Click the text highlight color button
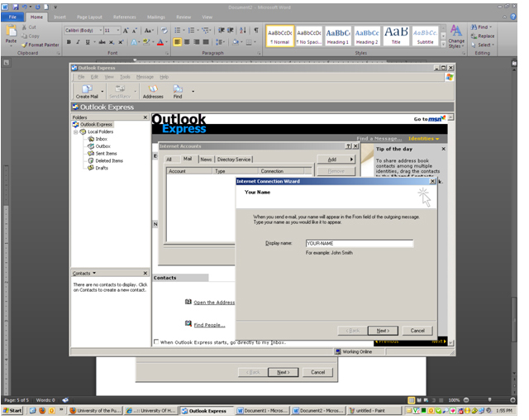529x420 pixels. pos(146,42)
